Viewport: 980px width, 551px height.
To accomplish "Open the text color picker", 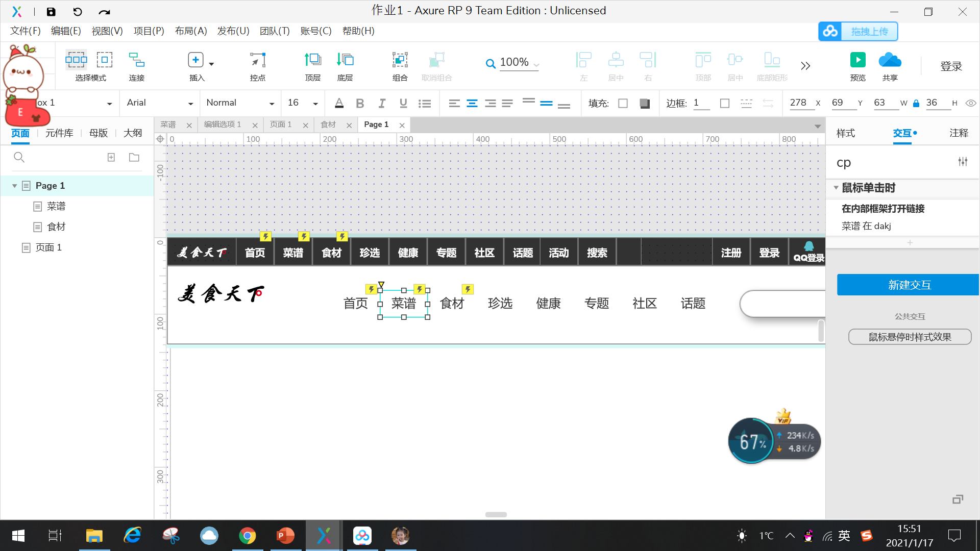I will [339, 104].
